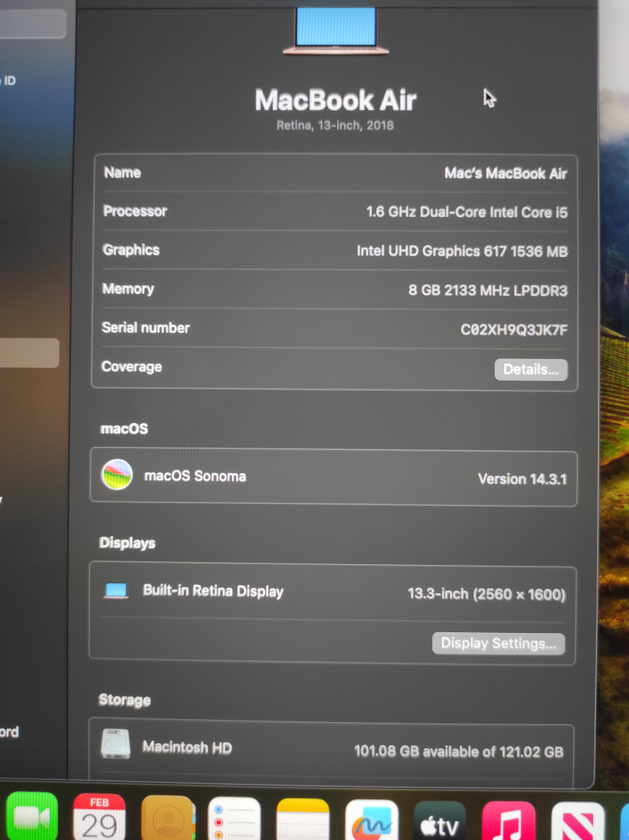Open Notes app in the Dock
Screen dimensions: 629x840
click(302, 819)
